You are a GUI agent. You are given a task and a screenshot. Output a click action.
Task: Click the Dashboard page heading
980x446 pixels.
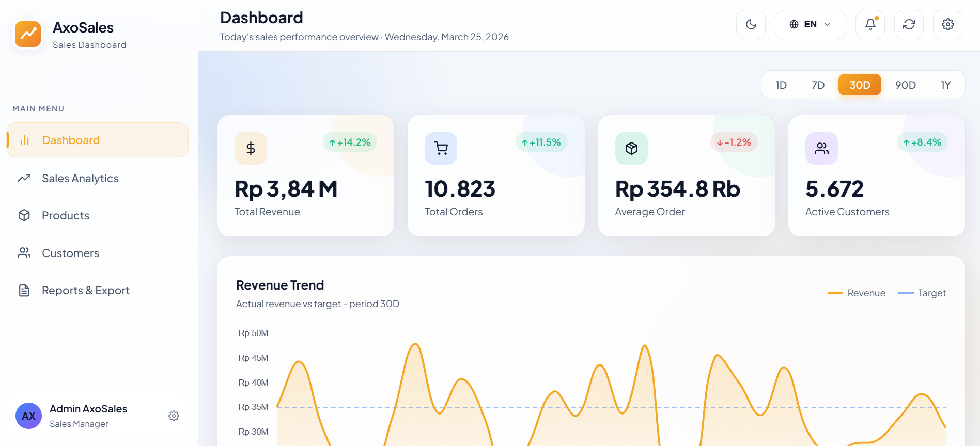[261, 18]
